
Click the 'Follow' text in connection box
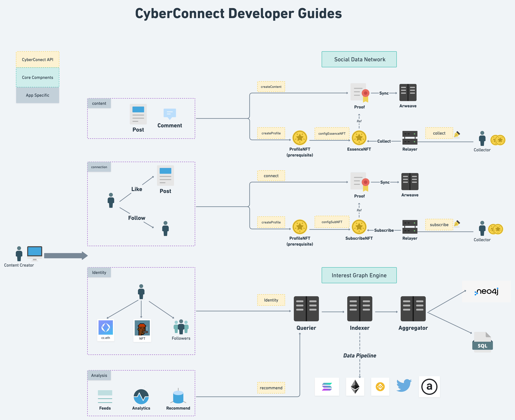(137, 218)
